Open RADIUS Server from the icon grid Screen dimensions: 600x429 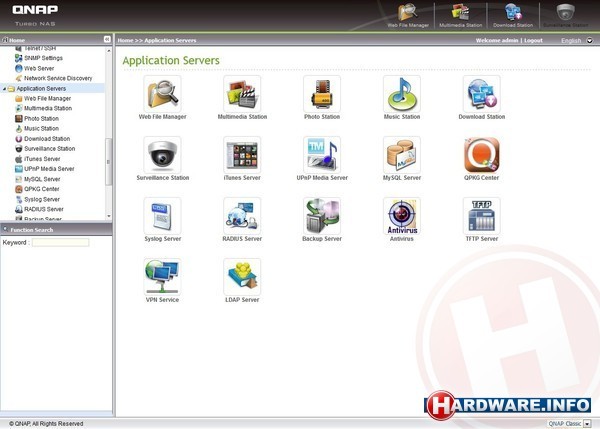(x=242, y=216)
